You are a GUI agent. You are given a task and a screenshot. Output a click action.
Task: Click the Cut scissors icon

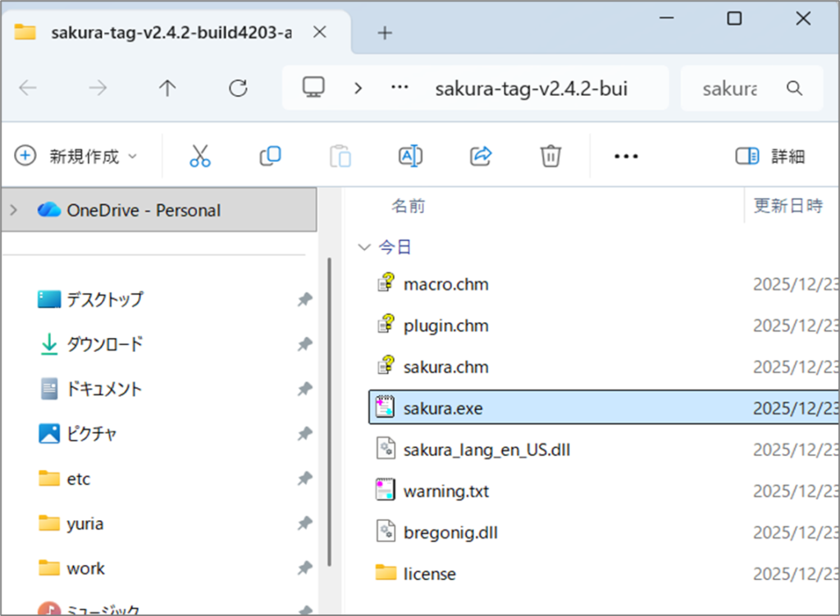200,156
